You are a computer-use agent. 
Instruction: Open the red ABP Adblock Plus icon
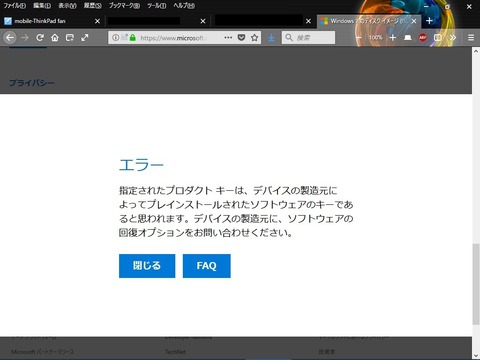point(423,38)
